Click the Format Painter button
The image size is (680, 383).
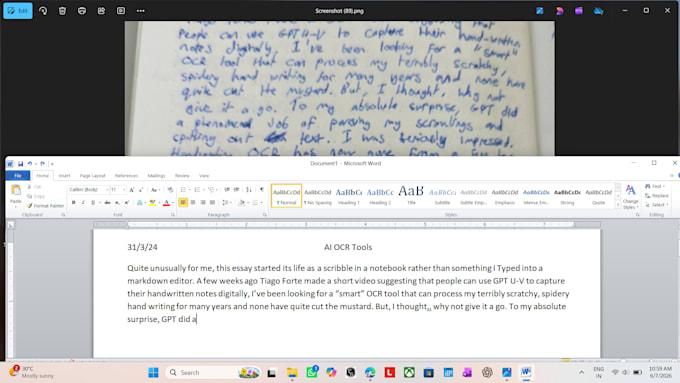pos(45,206)
